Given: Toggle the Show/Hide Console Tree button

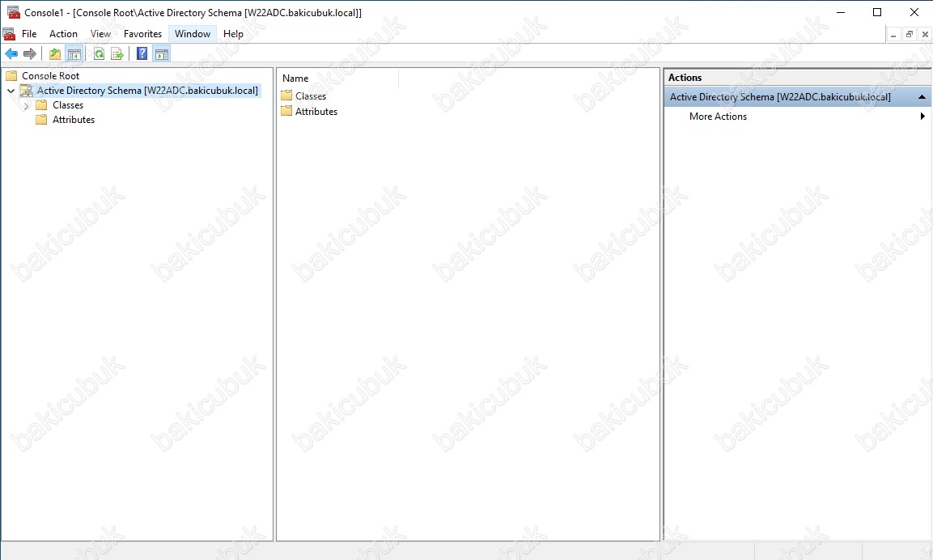Looking at the screenshot, I should click(74, 54).
